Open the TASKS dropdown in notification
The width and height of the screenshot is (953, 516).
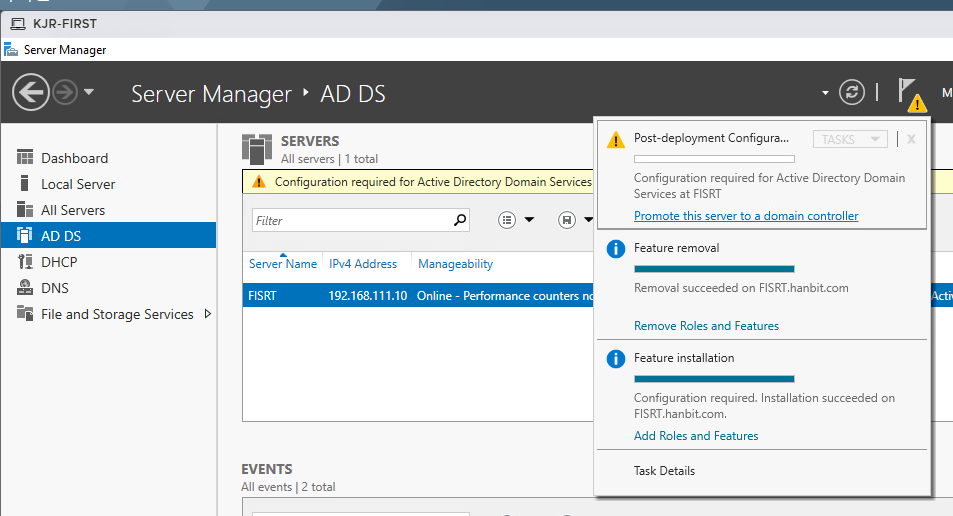pyautogui.click(x=850, y=139)
